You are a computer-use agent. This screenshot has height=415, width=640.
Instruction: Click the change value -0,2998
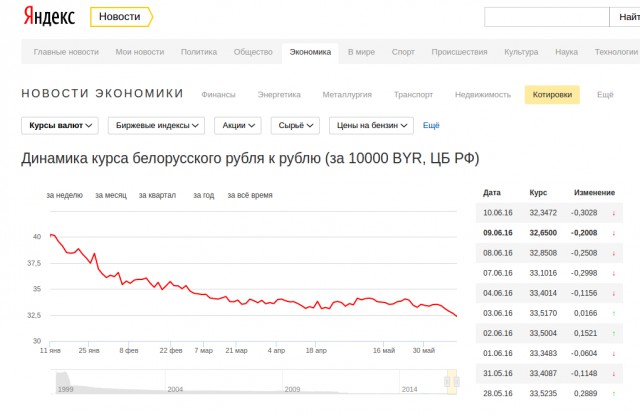pyautogui.click(x=584, y=273)
